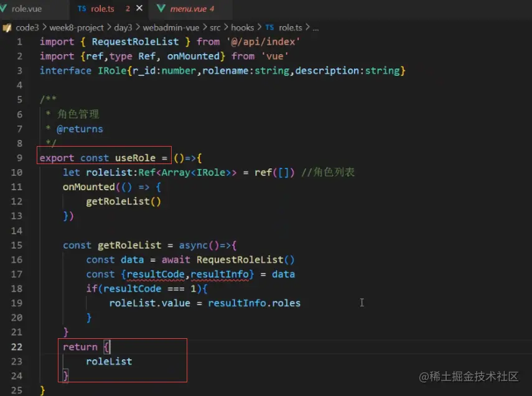Click the @returns JSDoc tag
Viewport: 532px width, 396px height.
pyautogui.click(x=80, y=129)
